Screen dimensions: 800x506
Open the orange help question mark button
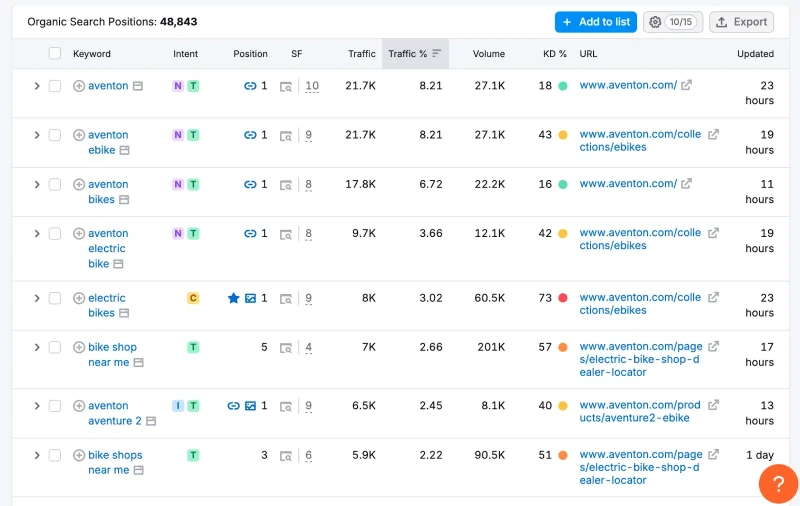[779, 484]
